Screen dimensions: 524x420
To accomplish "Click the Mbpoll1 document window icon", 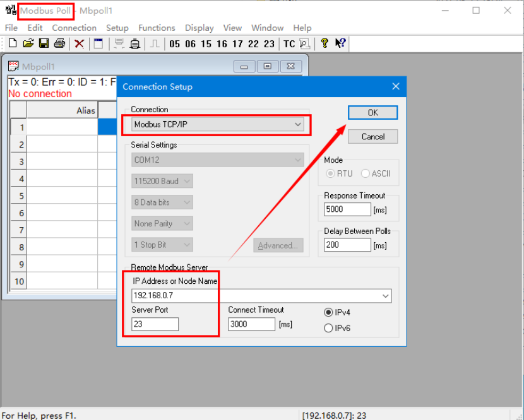I will click(13, 66).
